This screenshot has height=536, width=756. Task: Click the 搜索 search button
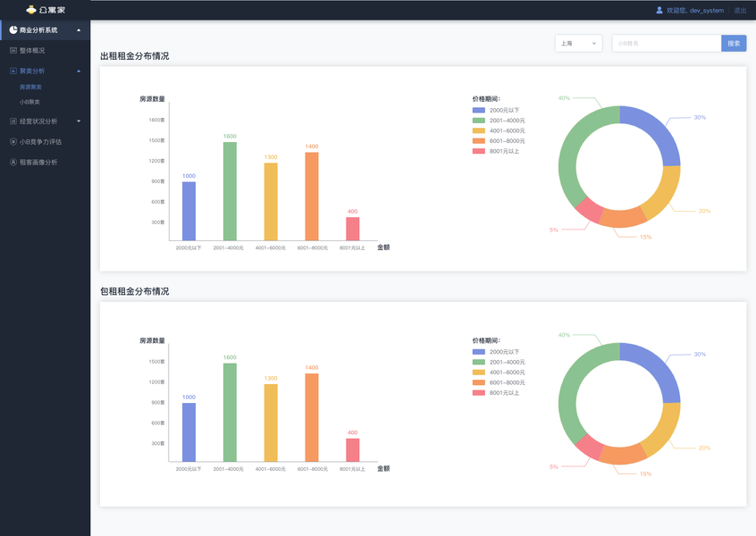pos(734,44)
